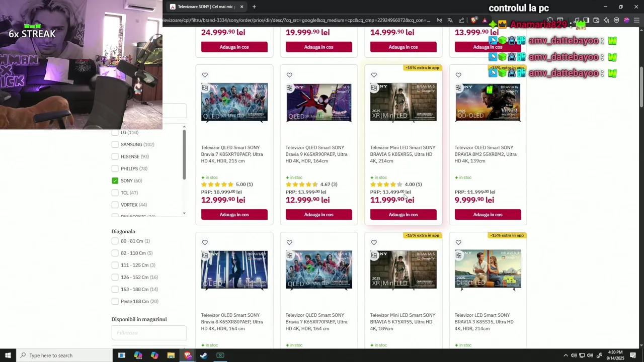Viewport: 644px width, 362px height.
Task: Open the browser profile avatar
Action: pos(626,20)
